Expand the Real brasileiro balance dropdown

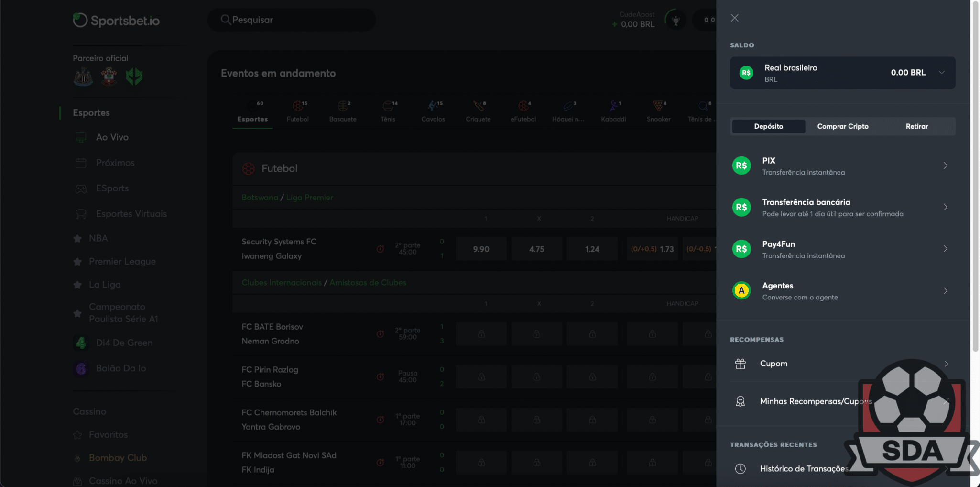(941, 73)
